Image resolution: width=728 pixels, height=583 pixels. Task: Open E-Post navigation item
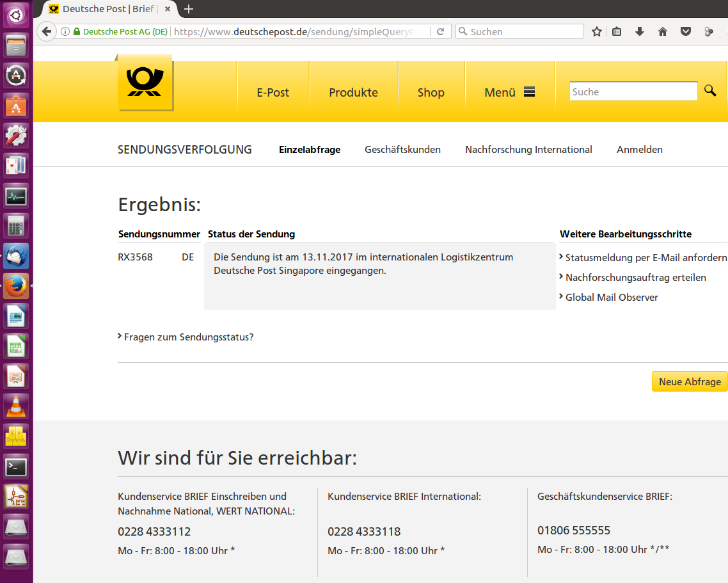pyautogui.click(x=273, y=92)
